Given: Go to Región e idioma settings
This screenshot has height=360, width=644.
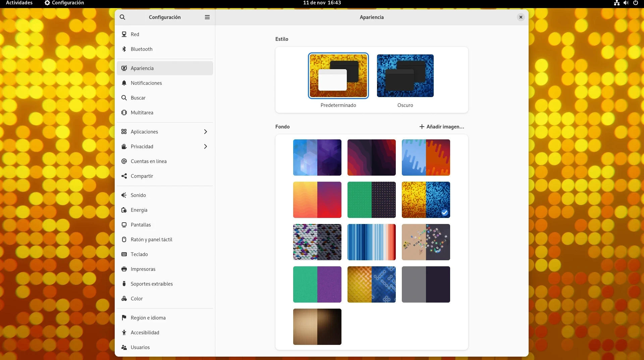Looking at the screenshot, I should pyautogui.click(x=148, y=318).
